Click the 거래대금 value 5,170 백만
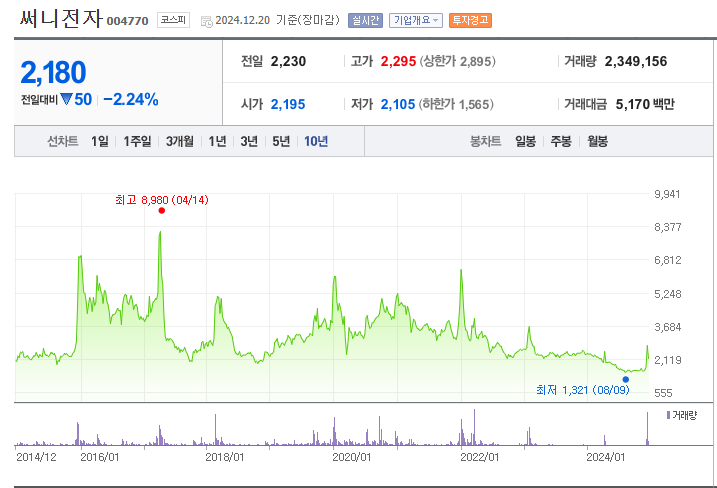717x488 pixels. [645, 104]
